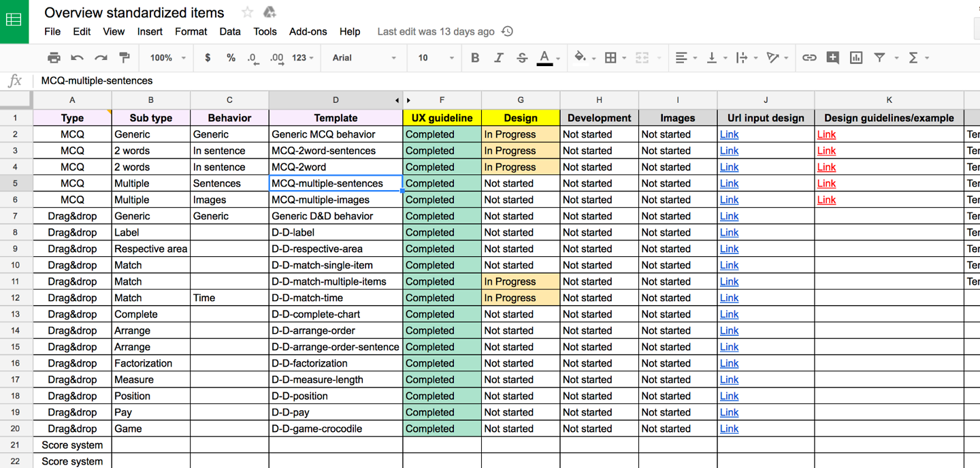Decrease decimal places (.0 button)
The height and width of the screenshot is (468, 980).
252,58
